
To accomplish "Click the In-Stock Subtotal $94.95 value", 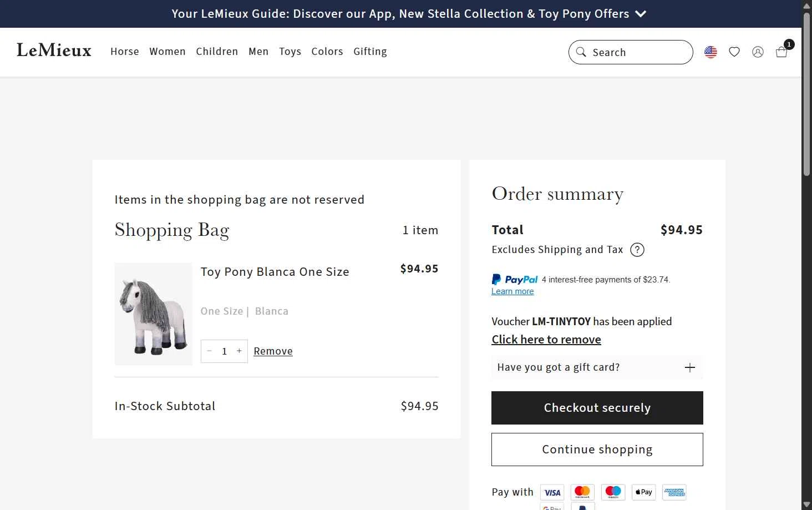I will [419, 406].
